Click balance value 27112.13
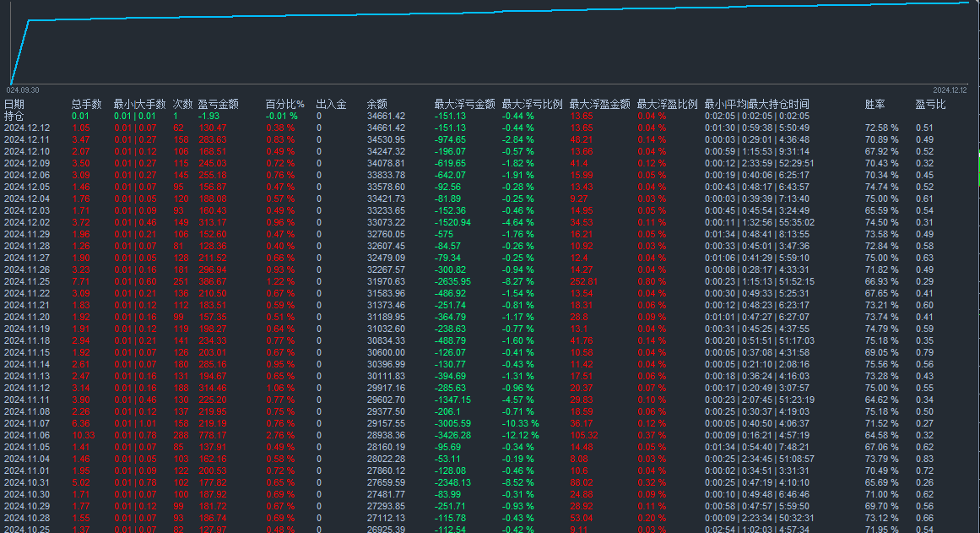Image resolution: width=980 pixels, height=533 pixels. (x=386, y=518)
